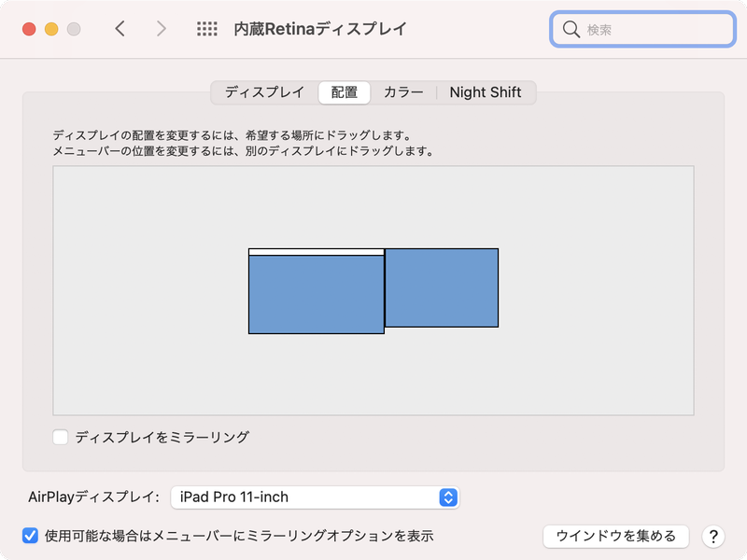Click the back navigation arrow
Image resolution: width=747 pixels, height=560 pixels.
coord(120,28)
